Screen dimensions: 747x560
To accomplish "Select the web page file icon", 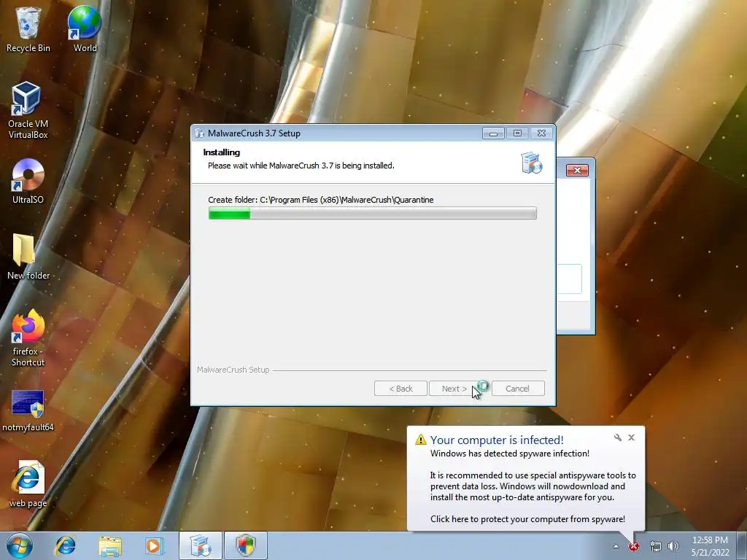I will click(28, 484).
